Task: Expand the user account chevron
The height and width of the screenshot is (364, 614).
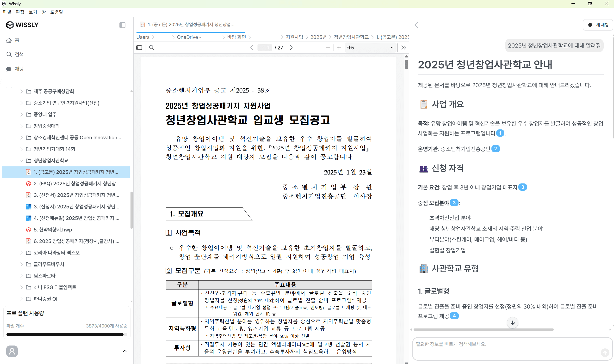Action: pos(125,351)
